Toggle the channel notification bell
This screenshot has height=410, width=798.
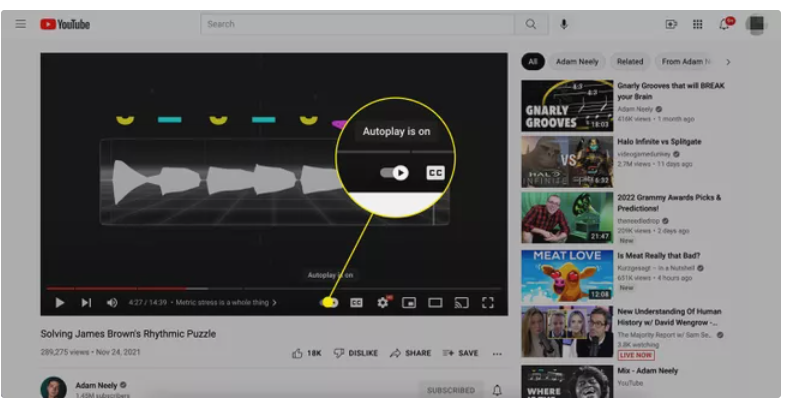click(497, 390)
